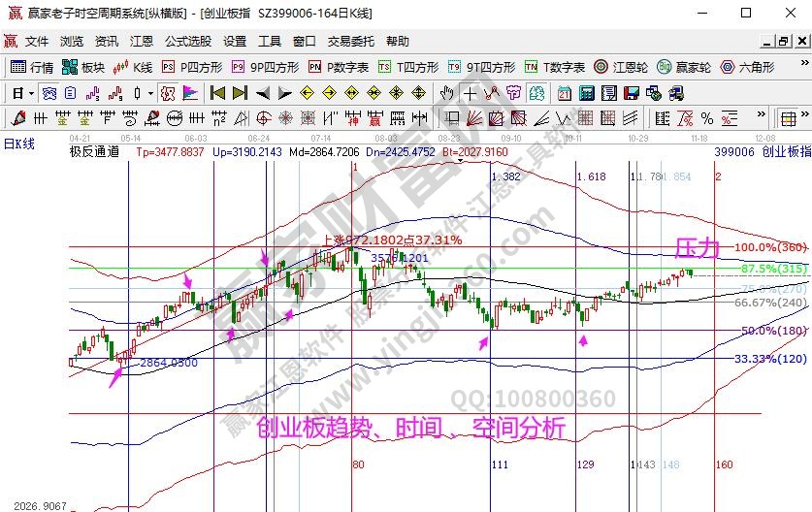The width and height of the screenshot is (812, 512).
Task: Open the 行情 market quotes view
Action: coord(32,67)
